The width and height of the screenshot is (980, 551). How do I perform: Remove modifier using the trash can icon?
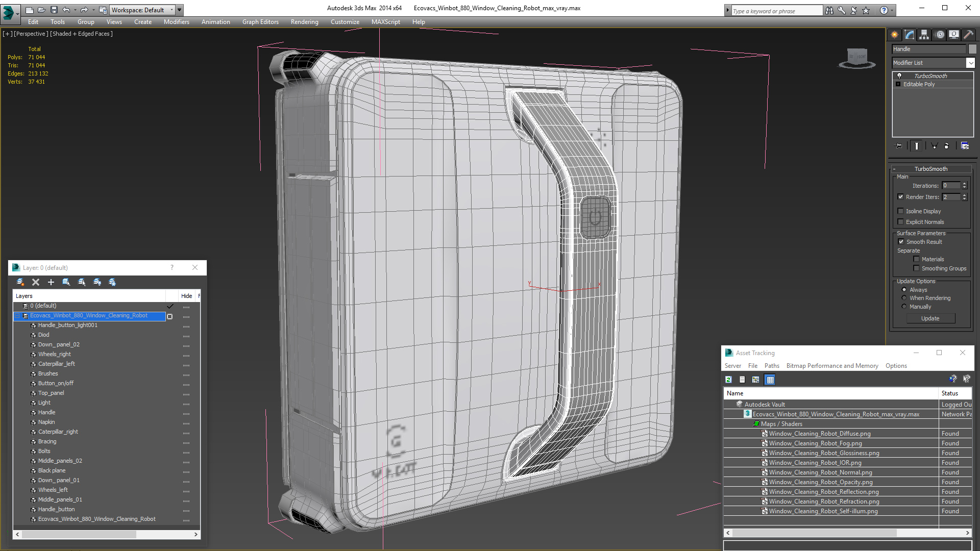click(947, 146)
